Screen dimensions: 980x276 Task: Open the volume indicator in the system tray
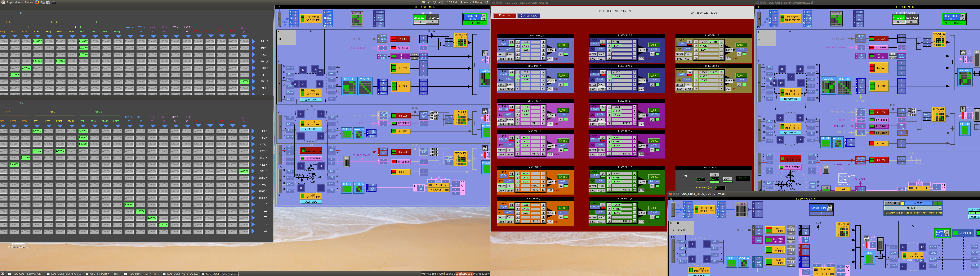441,2
